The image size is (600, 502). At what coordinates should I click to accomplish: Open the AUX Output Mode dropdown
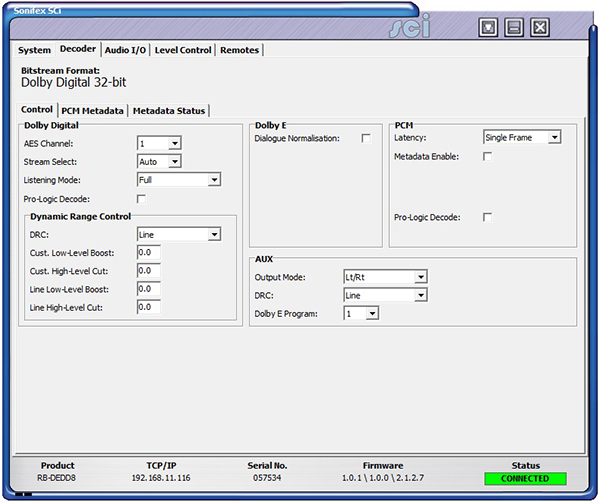pyautogui.click(x=385, y=277)
